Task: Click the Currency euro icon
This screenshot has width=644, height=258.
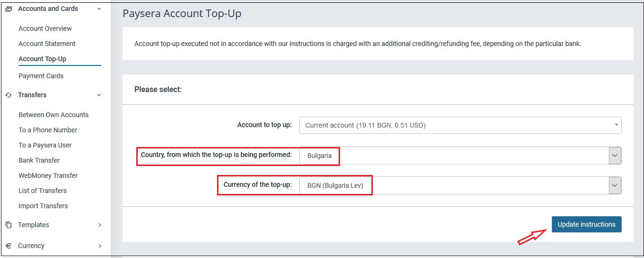Action: pyautogui.click(x=9, y=246)
